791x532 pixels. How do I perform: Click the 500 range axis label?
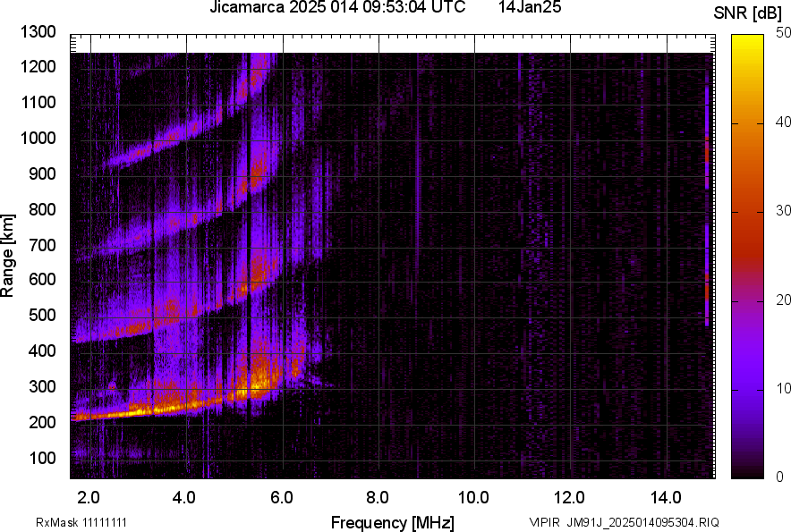tap(42, 315)
